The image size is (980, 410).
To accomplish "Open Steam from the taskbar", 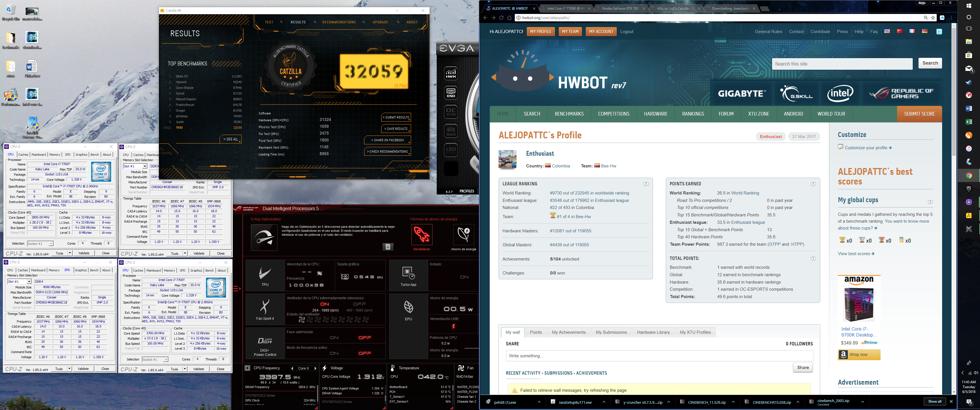I will [969, 82].
